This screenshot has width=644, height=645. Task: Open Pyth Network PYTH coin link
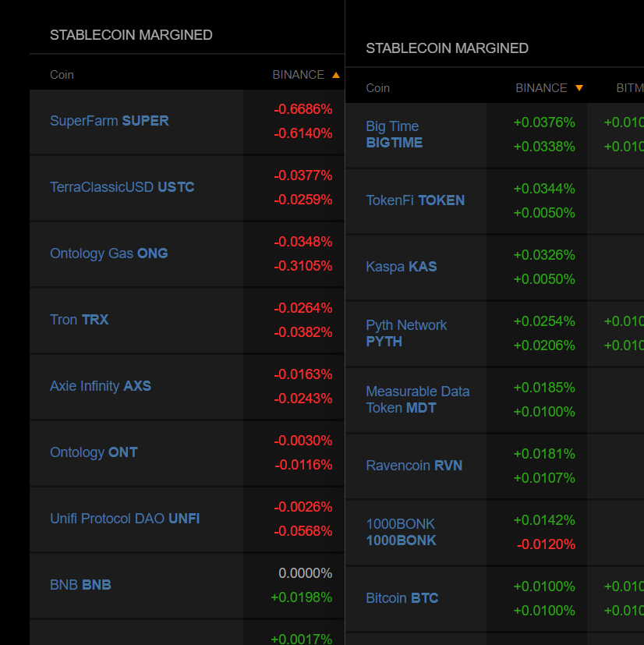(406, 333)
